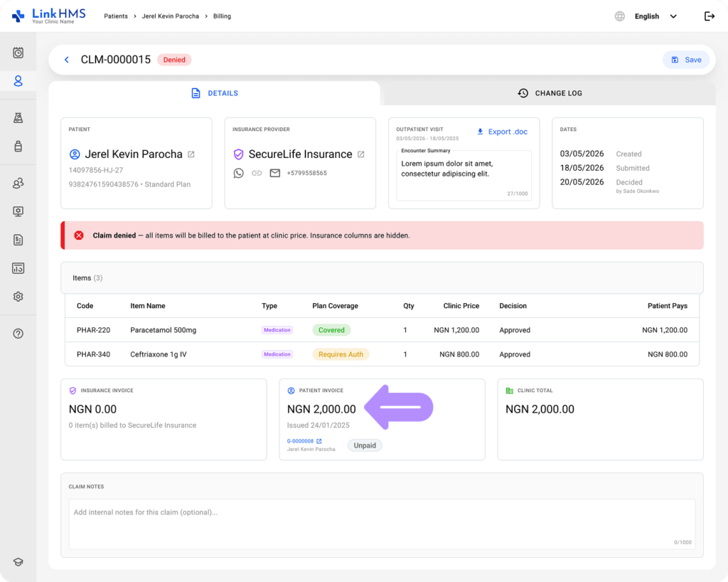Image resolution: width=728 pixels, height=582 pixels.
Task: Click the Unpaid status badge
Action: (365, 445)
